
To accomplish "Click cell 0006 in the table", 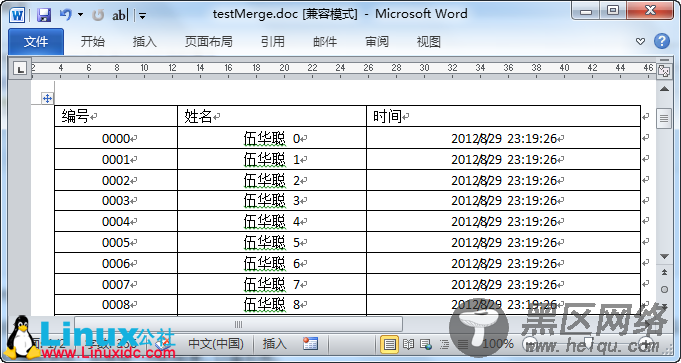I will tap(116, 263).
